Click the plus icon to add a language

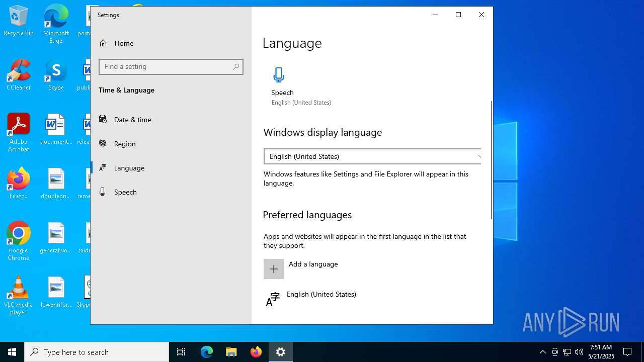point(274,269)
